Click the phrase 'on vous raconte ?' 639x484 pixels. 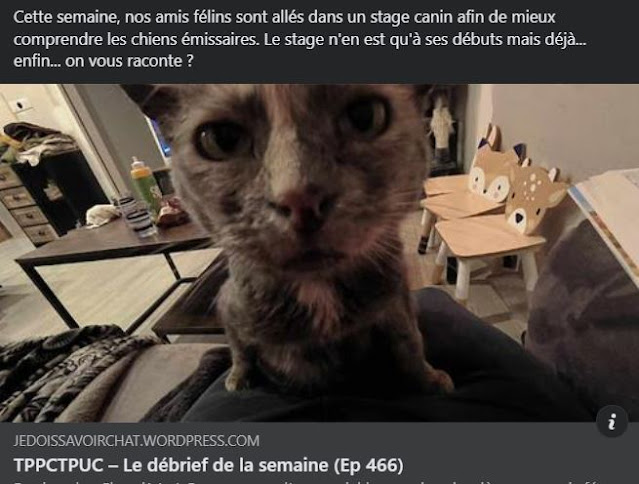click(x=129, y=61)
